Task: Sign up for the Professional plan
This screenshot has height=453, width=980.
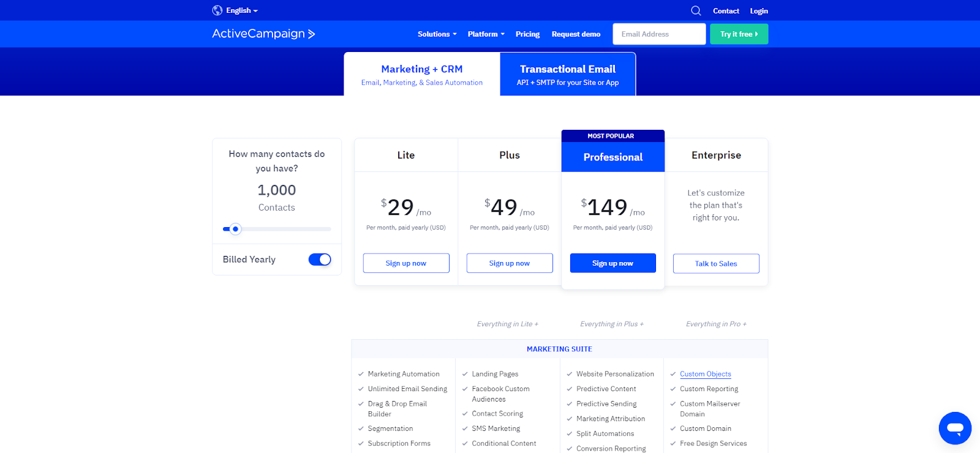Action: (x=612, y=263)
